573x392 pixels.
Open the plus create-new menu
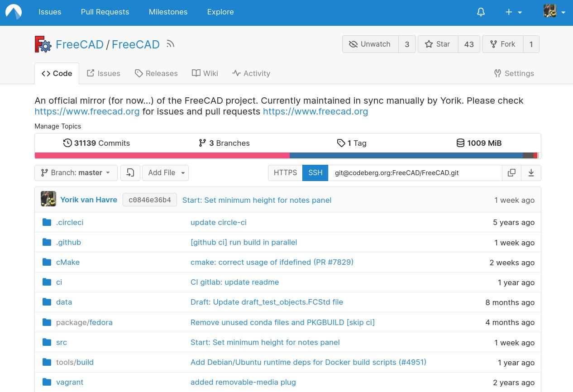(514, 12)
